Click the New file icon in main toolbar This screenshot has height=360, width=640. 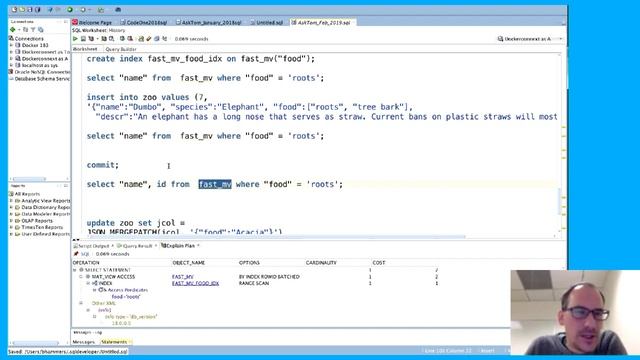point(14,9)
